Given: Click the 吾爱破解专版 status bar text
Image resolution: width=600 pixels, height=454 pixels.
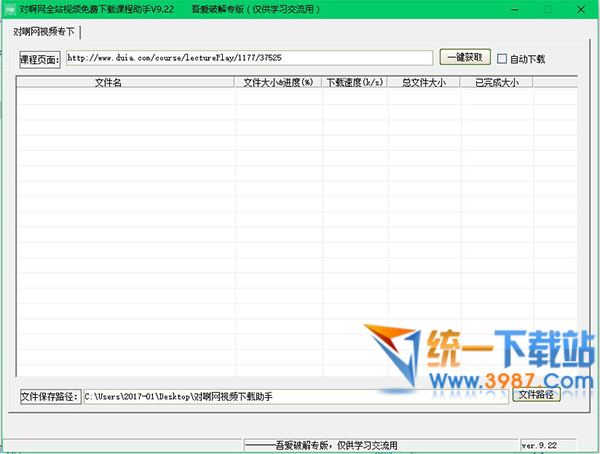Looking at the screenshot, I should point(334,443).
